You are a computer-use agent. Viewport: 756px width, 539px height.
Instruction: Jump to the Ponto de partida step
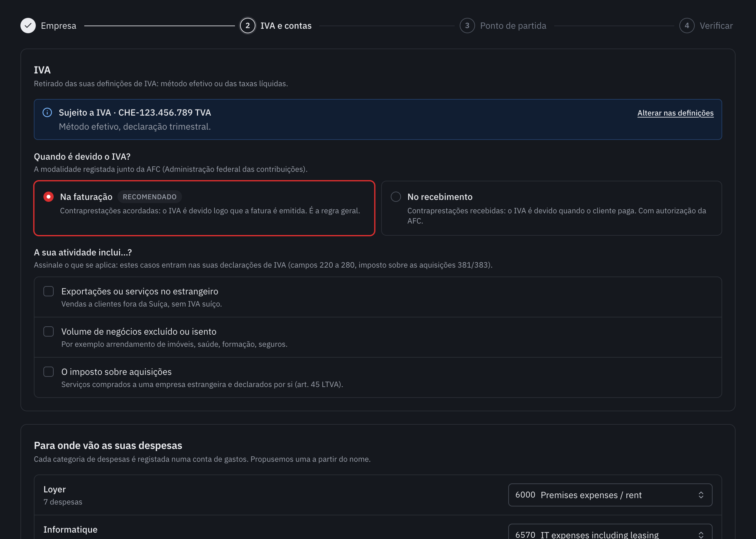coord(513,26)
